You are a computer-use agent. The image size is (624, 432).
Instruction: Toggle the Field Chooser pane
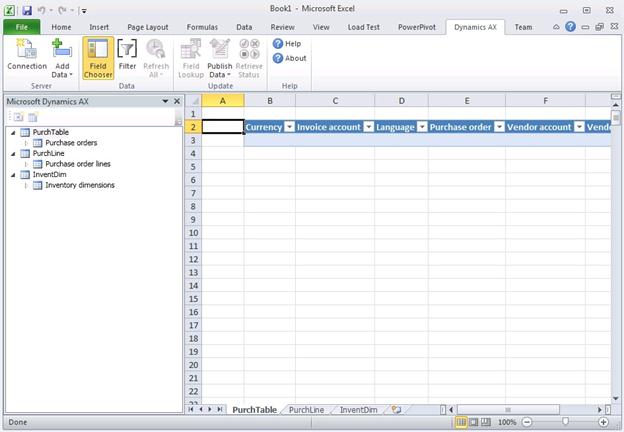[98, 58]
